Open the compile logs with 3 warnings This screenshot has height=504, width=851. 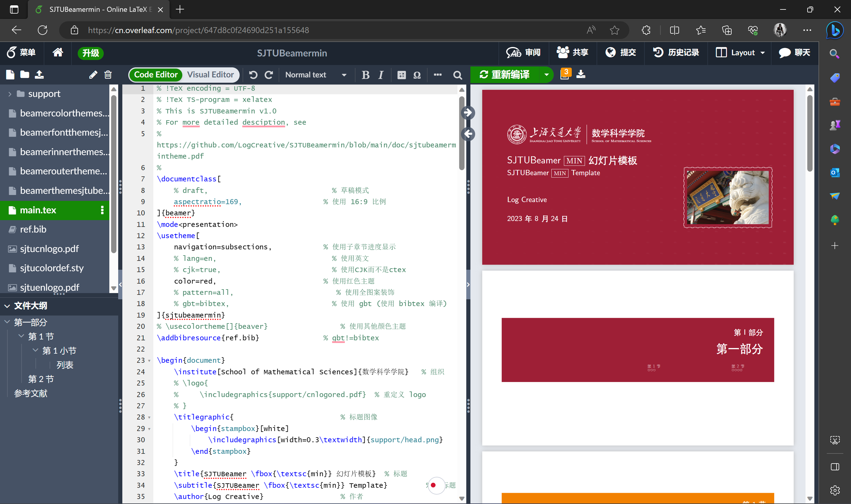[x=565, y=73]
